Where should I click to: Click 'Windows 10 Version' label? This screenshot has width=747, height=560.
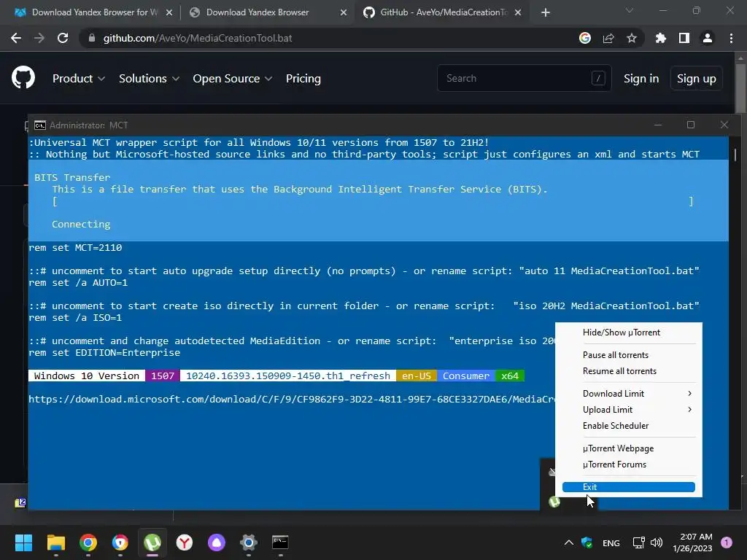87,376
